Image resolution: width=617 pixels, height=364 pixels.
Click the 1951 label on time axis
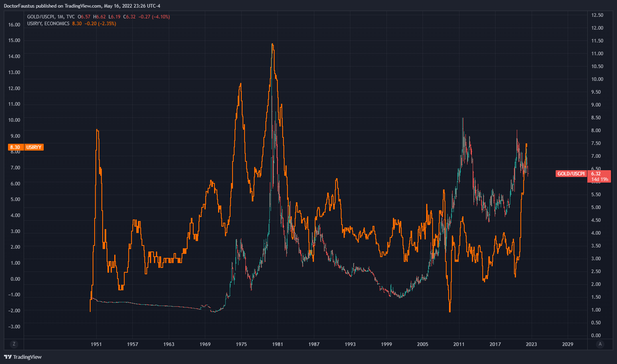96,344
